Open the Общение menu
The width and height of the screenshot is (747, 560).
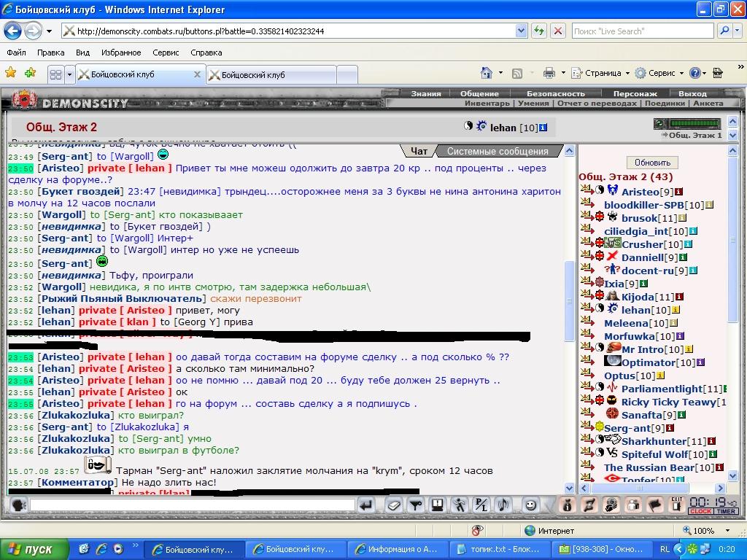[x=479, y=93]
